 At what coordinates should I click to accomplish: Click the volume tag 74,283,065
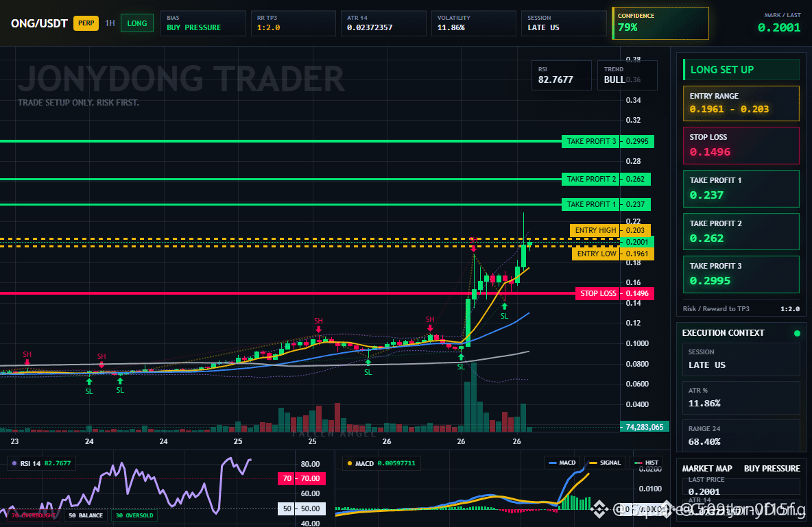[x=644, y=427]
